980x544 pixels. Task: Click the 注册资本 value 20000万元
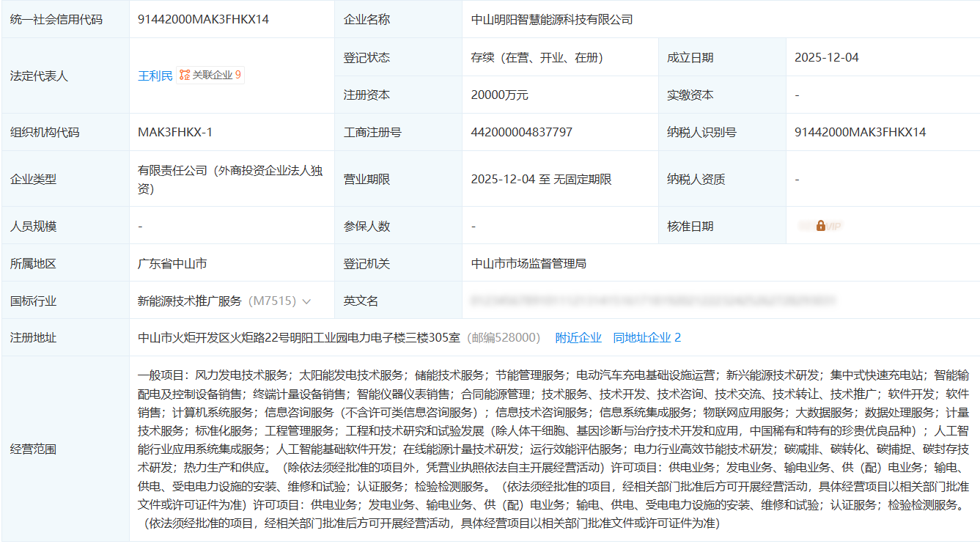point(499,95)
